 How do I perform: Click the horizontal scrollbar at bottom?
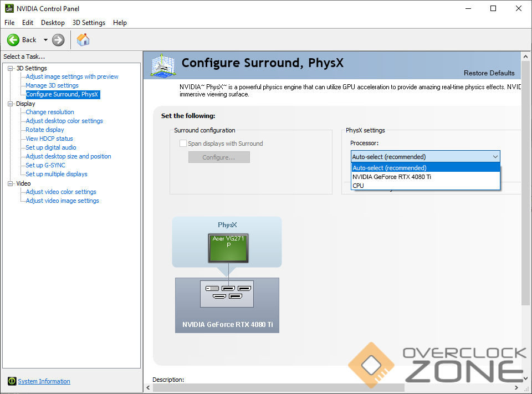tap(332, 387)
